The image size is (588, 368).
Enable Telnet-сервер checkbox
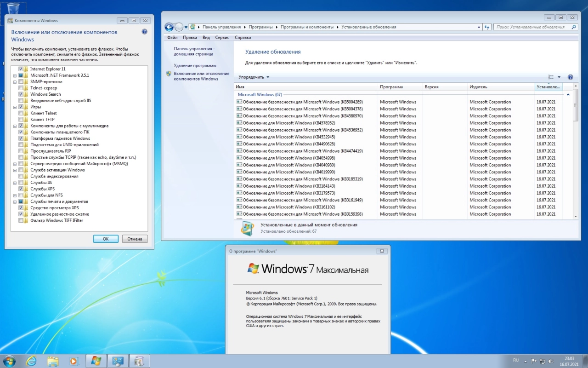21,88
